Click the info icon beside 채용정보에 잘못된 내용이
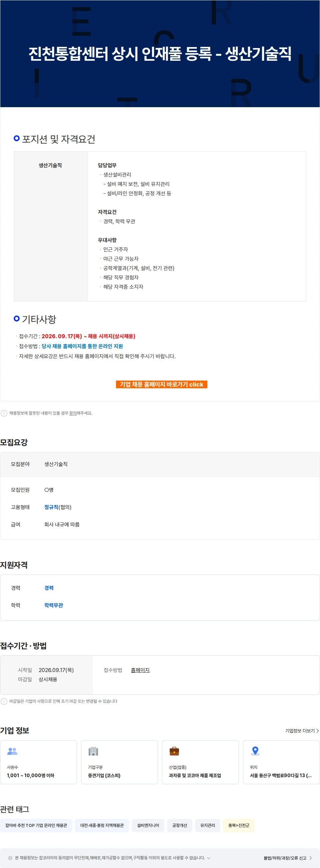Screen dimensions: 320x868 coord(4,413)
